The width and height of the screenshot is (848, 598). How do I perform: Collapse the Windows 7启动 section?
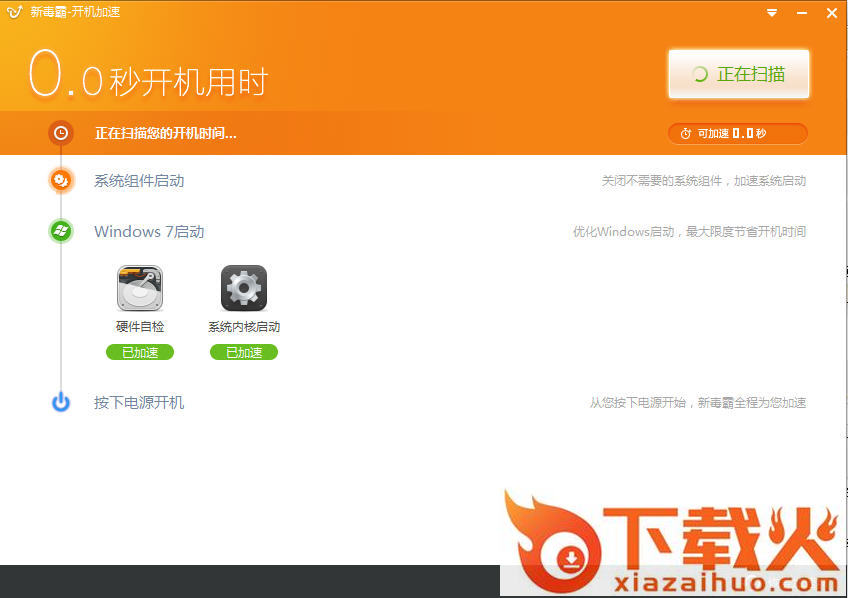pyautogui.click(x=149, y=232)
